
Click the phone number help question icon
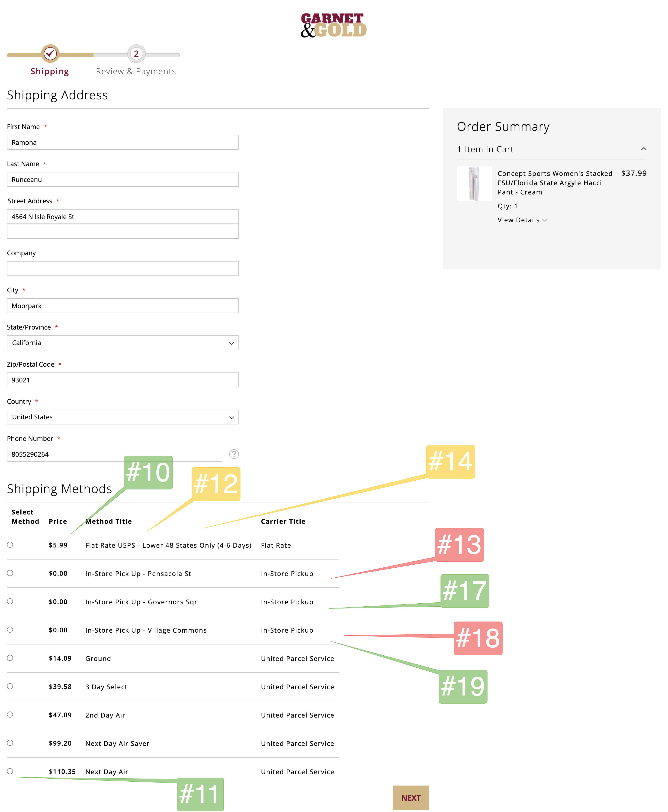(234, 454)
